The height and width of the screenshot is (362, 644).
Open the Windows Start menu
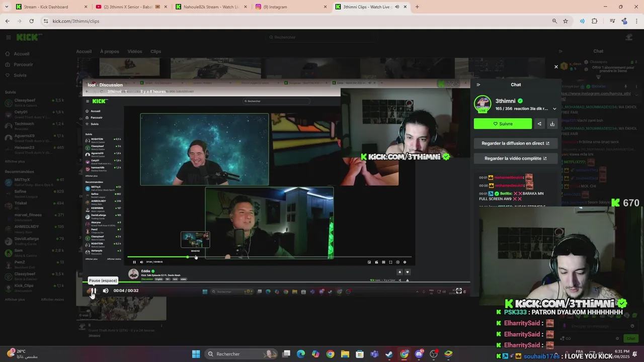(x=196, y=354)
